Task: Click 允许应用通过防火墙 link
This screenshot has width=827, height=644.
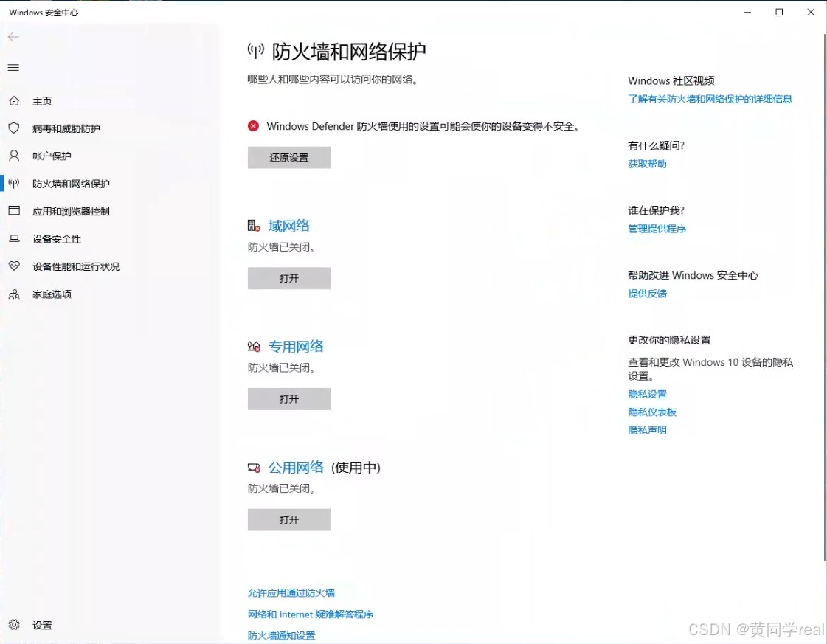Action: point(291,593)
